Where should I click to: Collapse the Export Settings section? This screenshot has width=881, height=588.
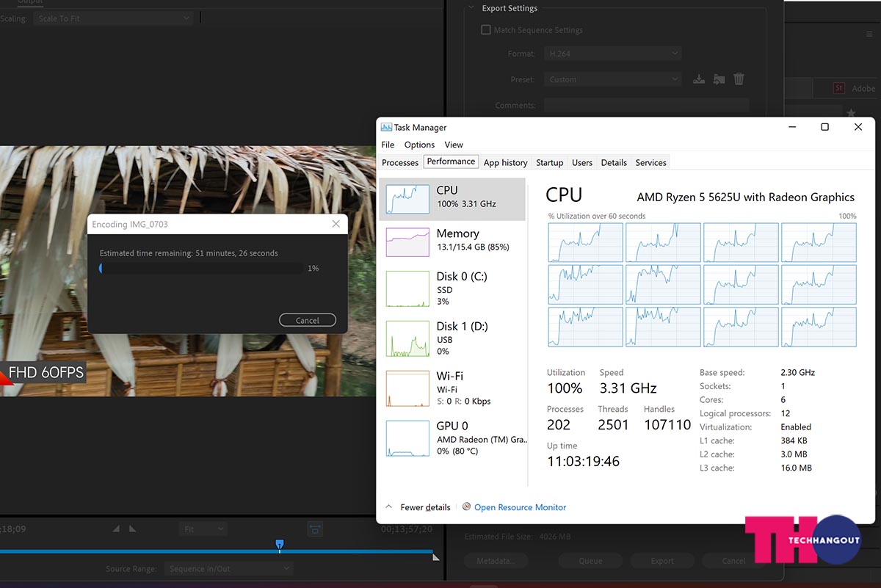[x=471, y=8]
